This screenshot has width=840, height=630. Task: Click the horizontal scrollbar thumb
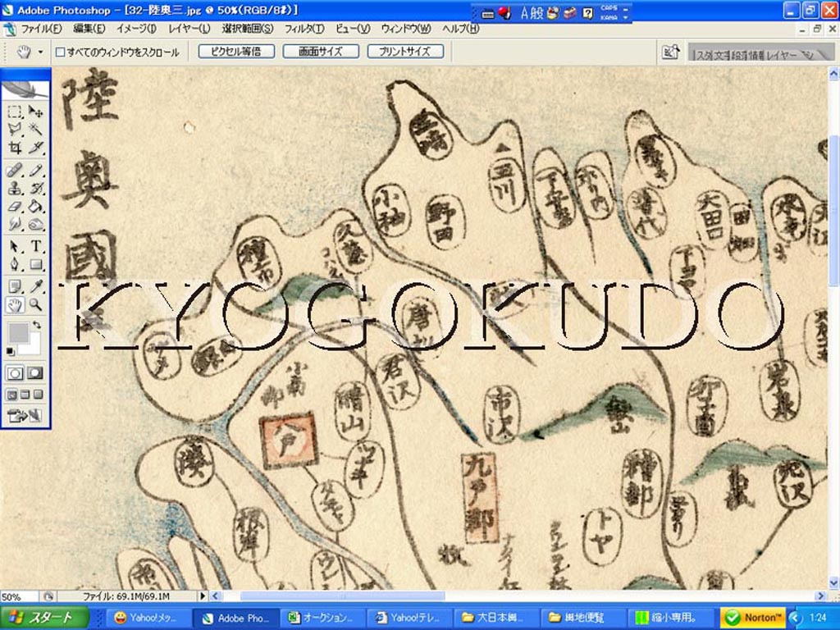[x=342, y=596]
